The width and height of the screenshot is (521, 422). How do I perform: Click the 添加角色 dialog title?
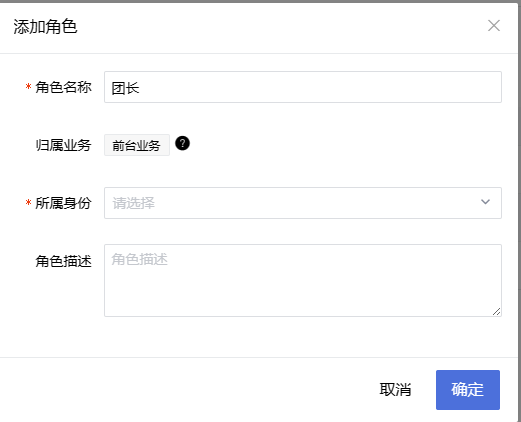click(x=45, y=27)
